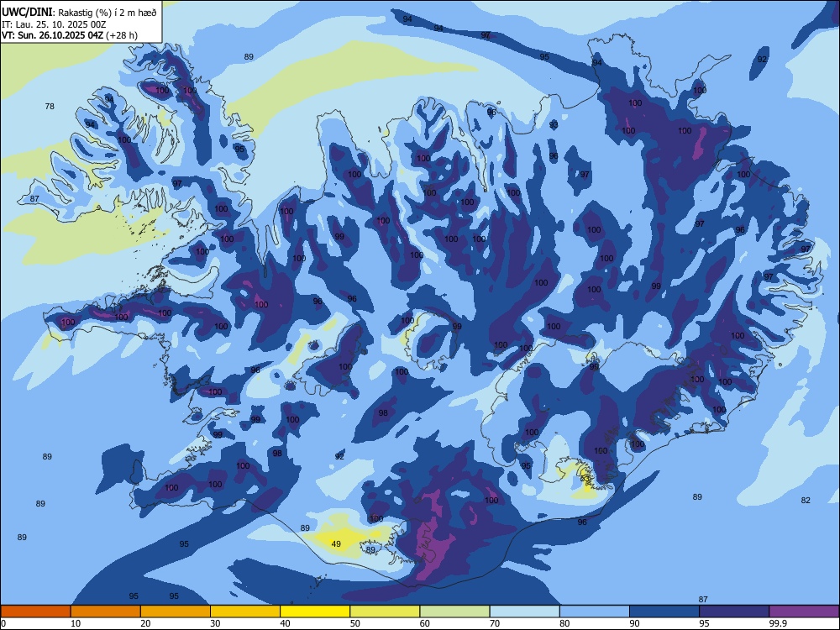Click the '70' legend tick label

[x=495, y=623]
